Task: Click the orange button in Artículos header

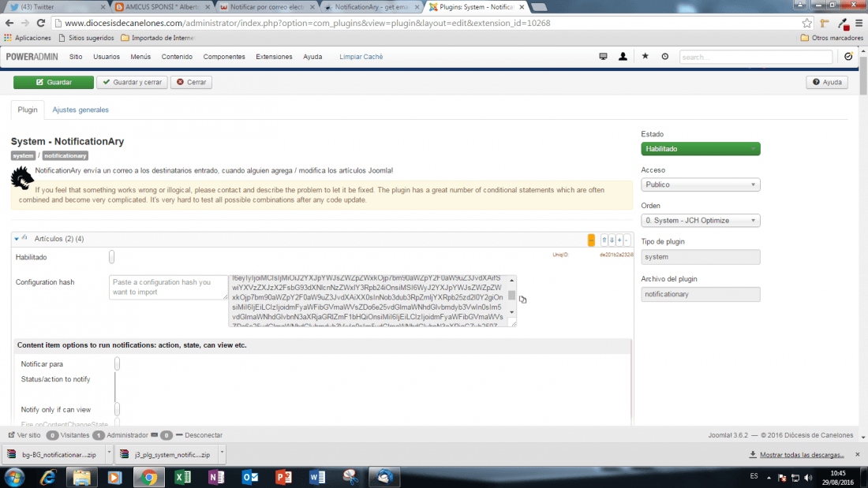Action: [591, 240]
